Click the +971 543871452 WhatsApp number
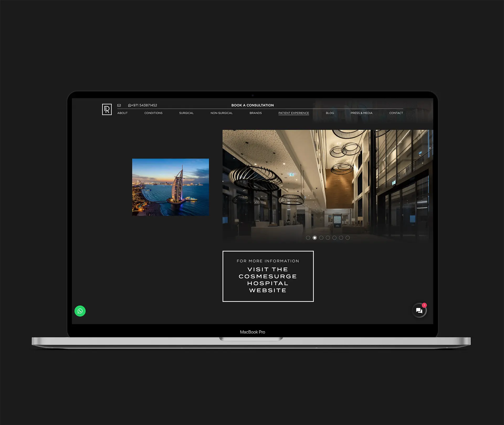The height and width of the screenshot is (425, 504). tap(143, 105)
